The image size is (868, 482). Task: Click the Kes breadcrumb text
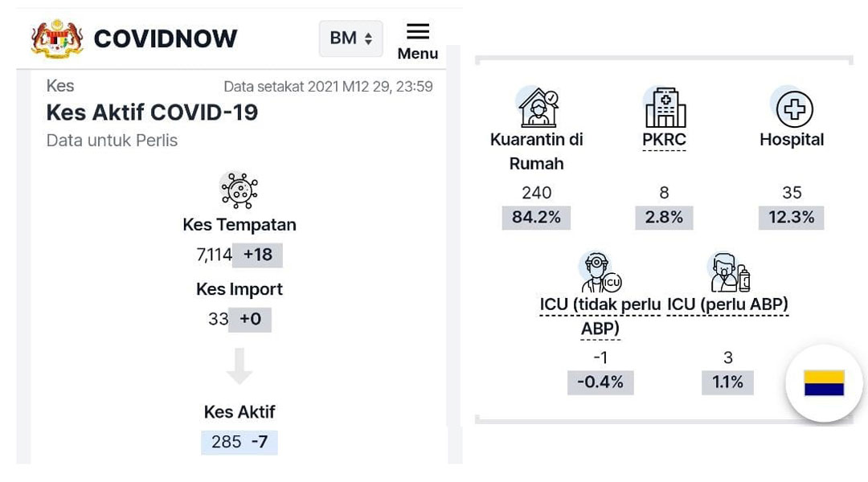pyautogui.click(x=60, y=86)
